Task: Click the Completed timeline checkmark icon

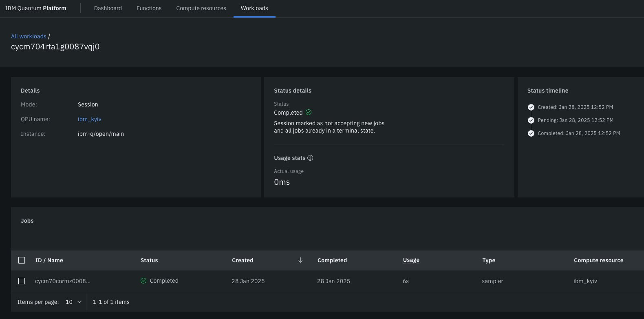Action: [x=531, y=133]
